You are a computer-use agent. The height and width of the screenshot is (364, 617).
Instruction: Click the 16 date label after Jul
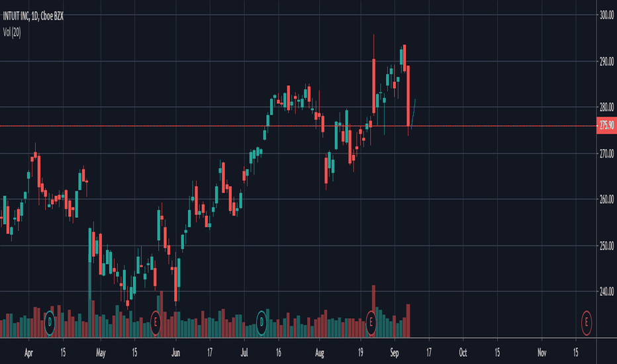click(x=279, y=353)
